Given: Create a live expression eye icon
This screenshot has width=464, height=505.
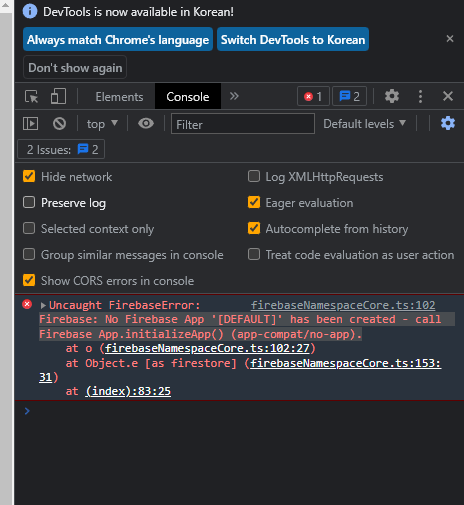Looking at the screenshot, I should coord(146,124).
